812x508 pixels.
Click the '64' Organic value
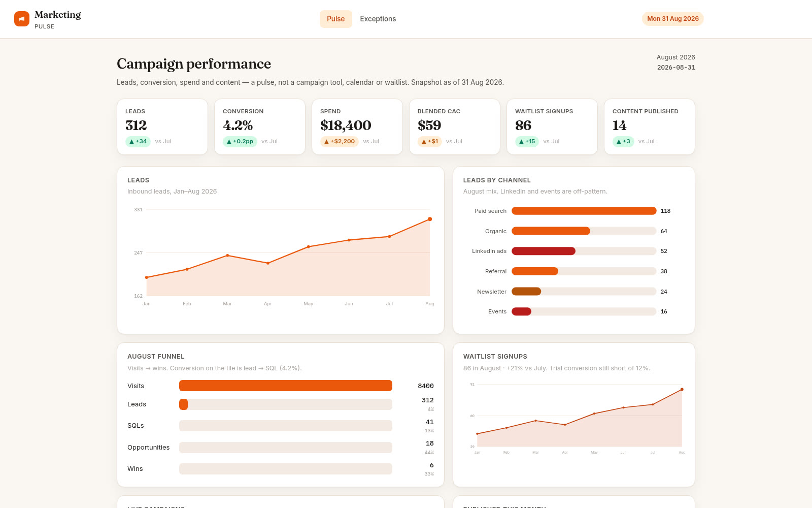tap(664, 231)
